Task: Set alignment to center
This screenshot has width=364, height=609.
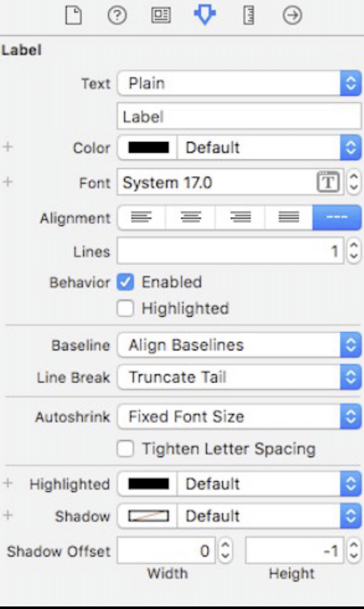Action: pyautogui.click(x=190, y=218)
